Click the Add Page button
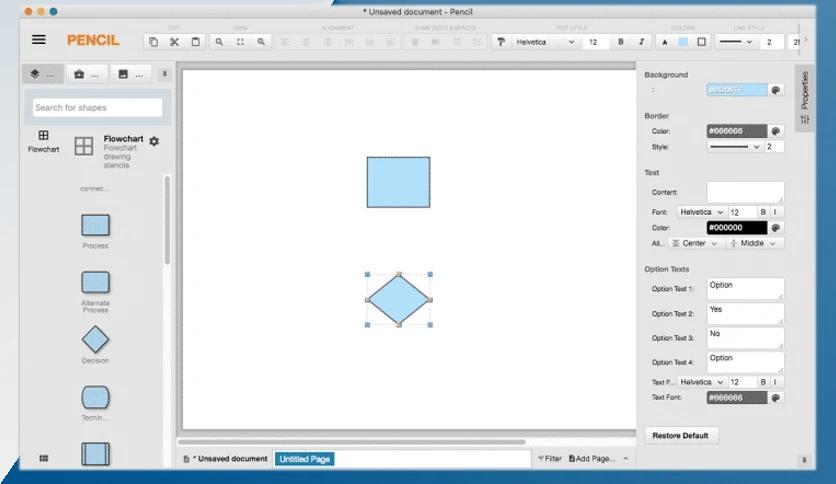The height and width of the screenshot is (484, 836). point(591,458)
